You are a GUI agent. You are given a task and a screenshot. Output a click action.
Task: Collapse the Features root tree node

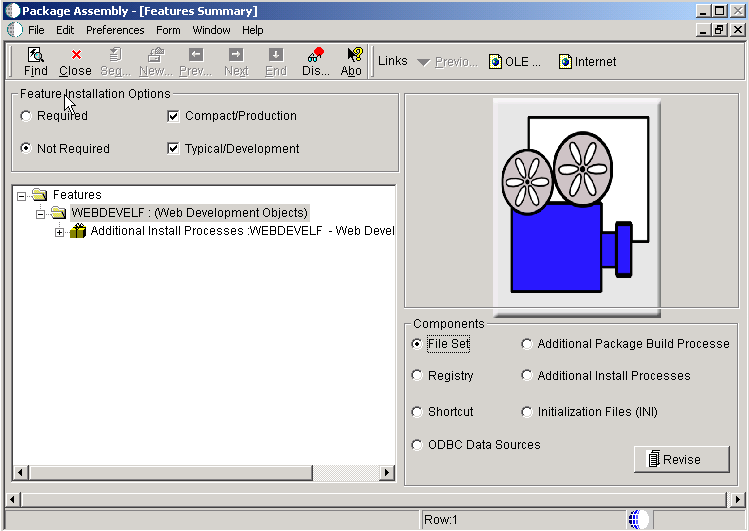tap(21, 196)
